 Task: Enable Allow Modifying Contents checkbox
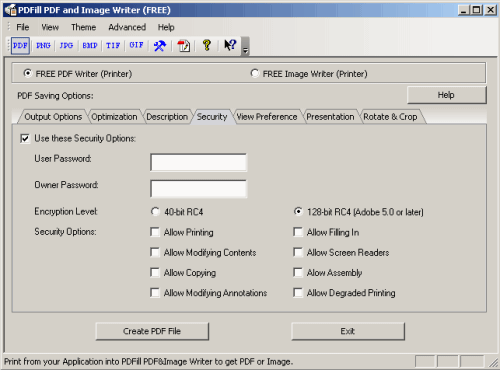[x=155, y=252]
